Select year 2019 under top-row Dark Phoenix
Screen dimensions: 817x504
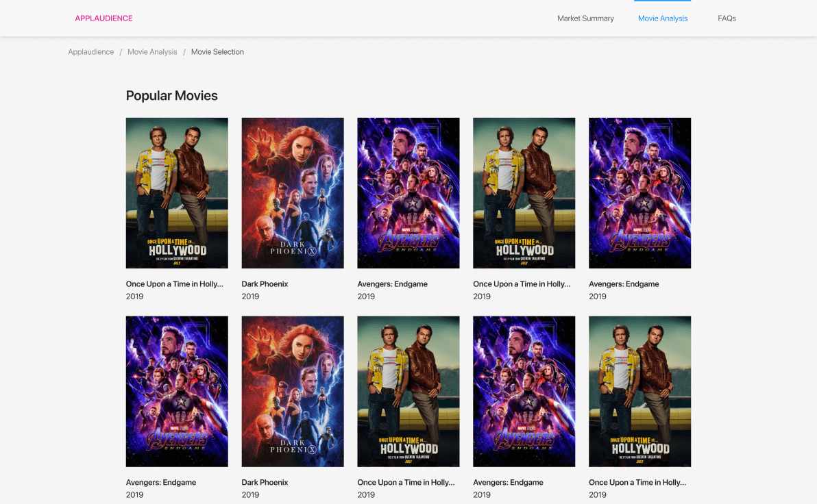click(250, 297)
